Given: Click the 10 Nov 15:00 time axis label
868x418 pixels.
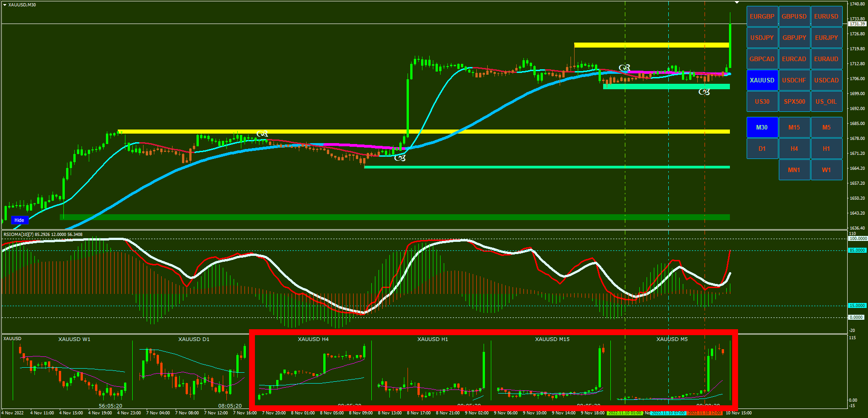Looking at the screenshot, I should pos(739,413).
